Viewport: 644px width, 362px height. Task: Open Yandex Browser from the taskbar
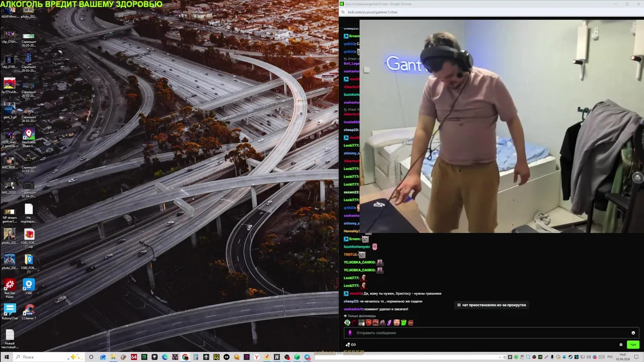256,357
